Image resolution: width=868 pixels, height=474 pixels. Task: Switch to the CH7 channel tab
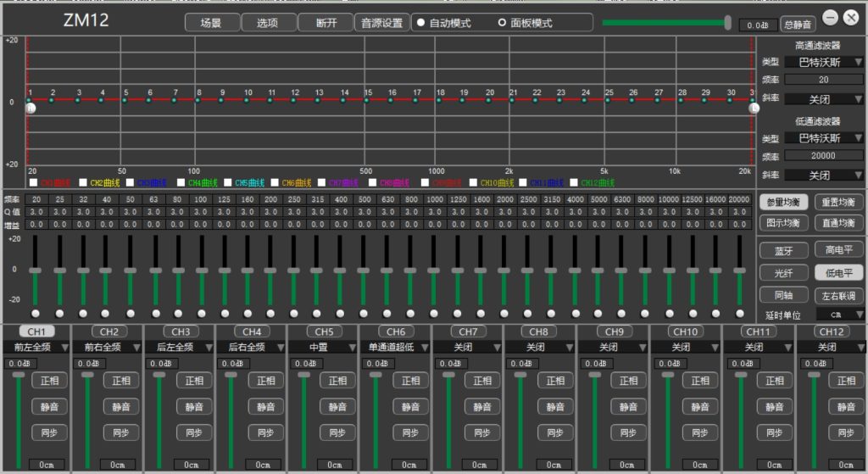pyautogui.click(x=468, y=332)
